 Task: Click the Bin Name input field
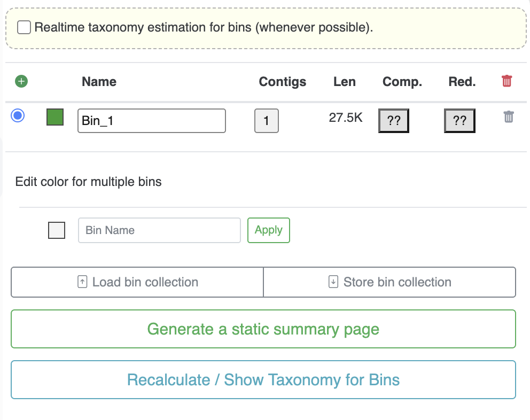[x=159, y=230]
